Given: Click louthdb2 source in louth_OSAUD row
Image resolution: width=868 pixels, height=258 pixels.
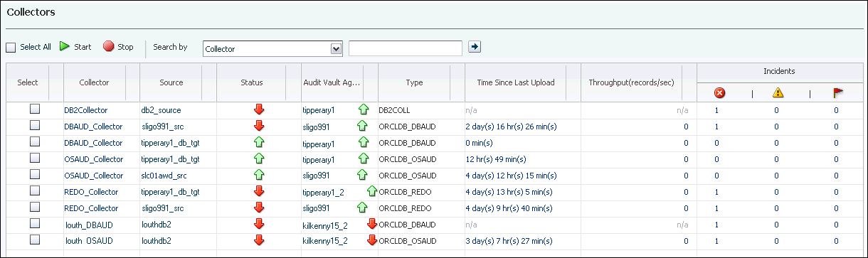Looking at the screenshot, I should pos(156,241).
